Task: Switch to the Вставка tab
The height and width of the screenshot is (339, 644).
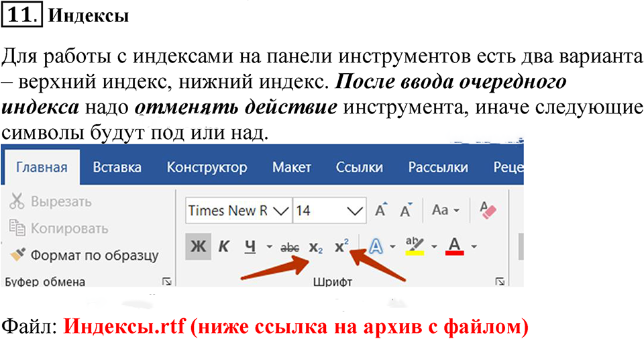Action: point(117,167)
